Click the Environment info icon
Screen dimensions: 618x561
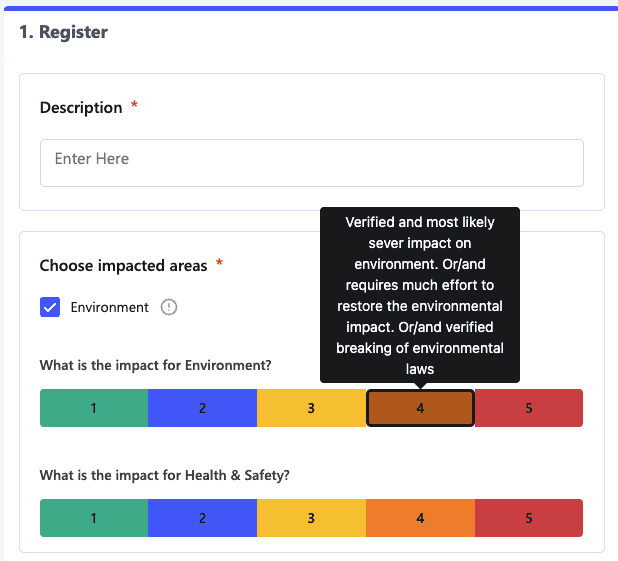tap(169, 307)
